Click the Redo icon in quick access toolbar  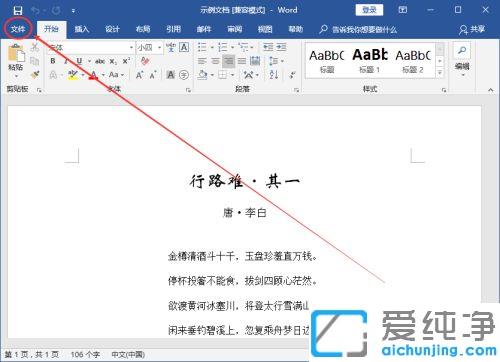(x=56, y=10)
